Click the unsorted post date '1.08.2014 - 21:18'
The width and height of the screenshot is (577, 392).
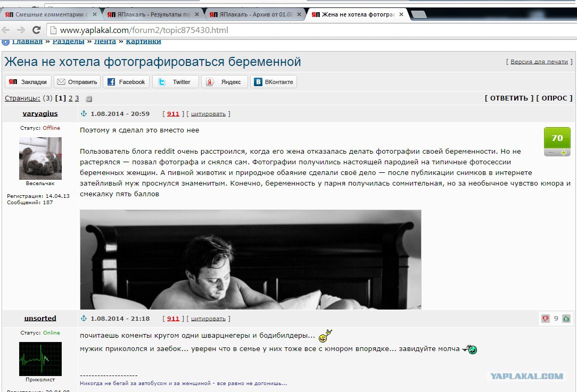click(120, 319)
